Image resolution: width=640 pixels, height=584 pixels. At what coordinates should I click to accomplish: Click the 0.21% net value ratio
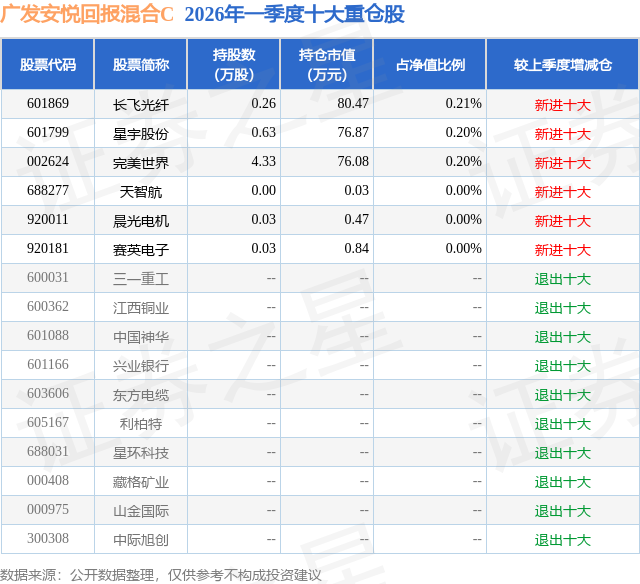pyautogui.click(x=463, y=104)
